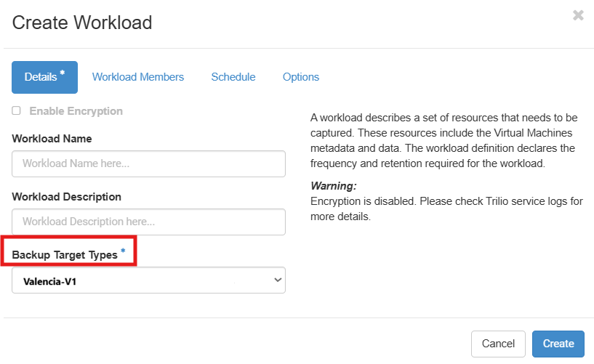Switch to the Workload Members tab
Screen dimensions: 594x364
[138, 77]
